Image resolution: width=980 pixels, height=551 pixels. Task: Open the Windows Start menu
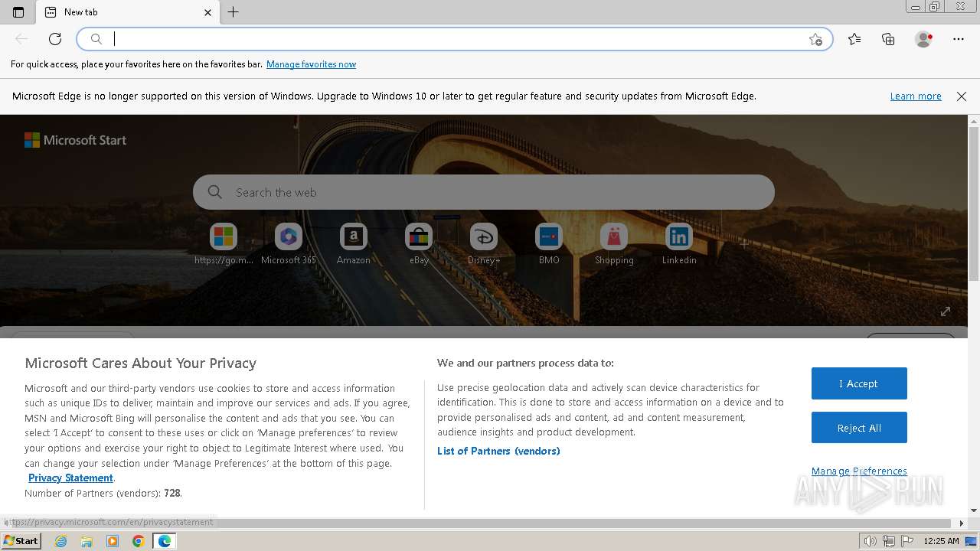[x=21, y=541]
